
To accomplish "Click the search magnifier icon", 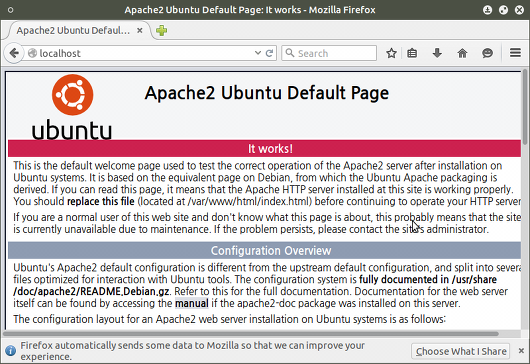I will coord(290,53).
